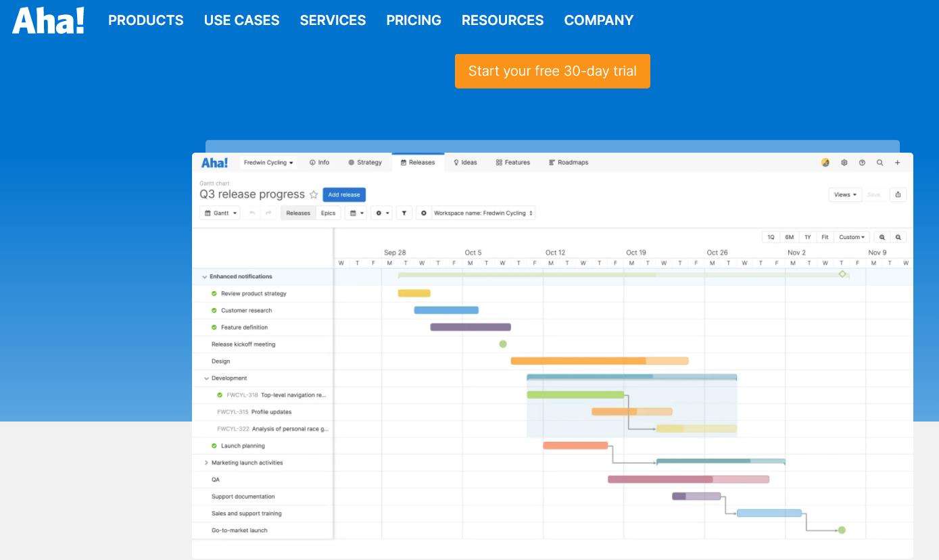The width and height of the screenshot is (939, 560).
Task: Set timeline range to 1Q
Action: pos(771,237)
